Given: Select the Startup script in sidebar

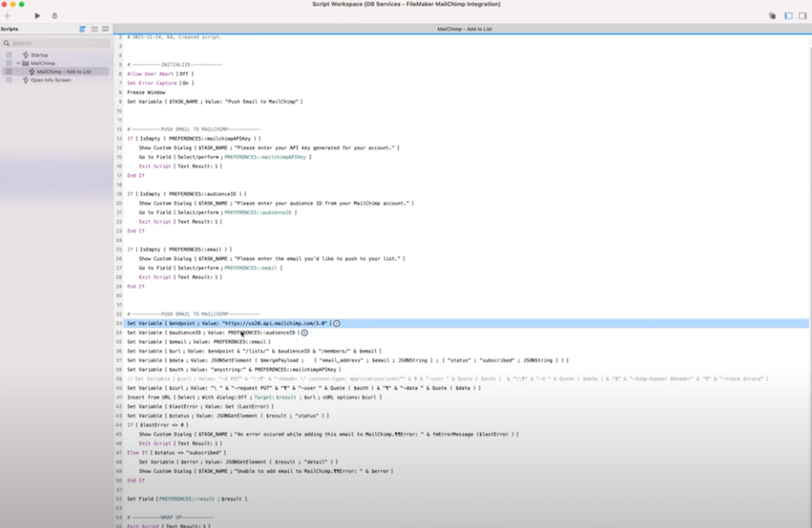Looking at the screenshot, I should click(x=39, y=55).
